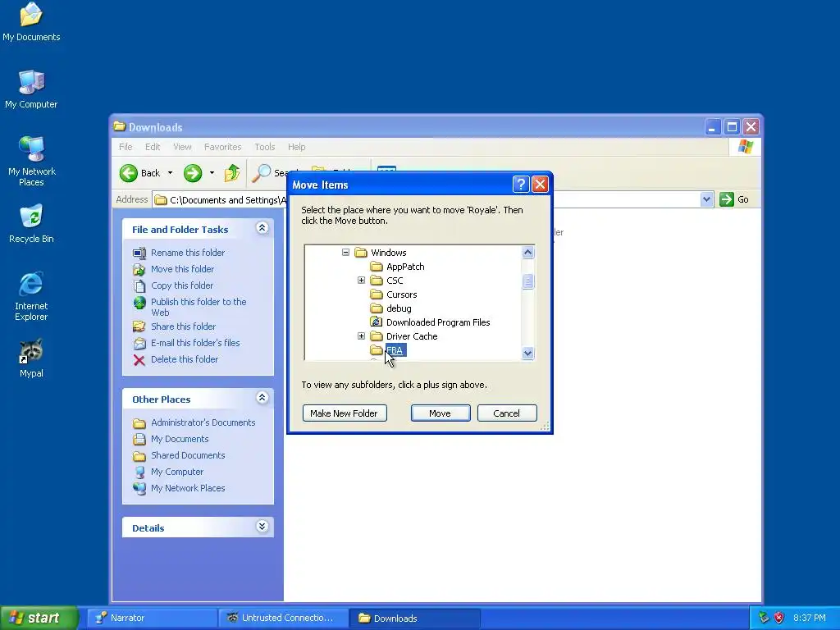The width and height of the screenshot is (840, 630).
Task: Click Share this folder icon
Action: [x=139, y=326]
